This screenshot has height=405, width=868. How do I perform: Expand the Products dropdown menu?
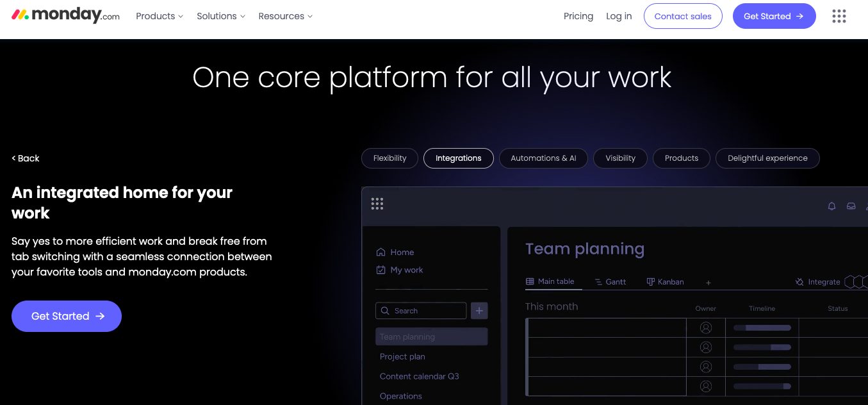tap(160, 16)
